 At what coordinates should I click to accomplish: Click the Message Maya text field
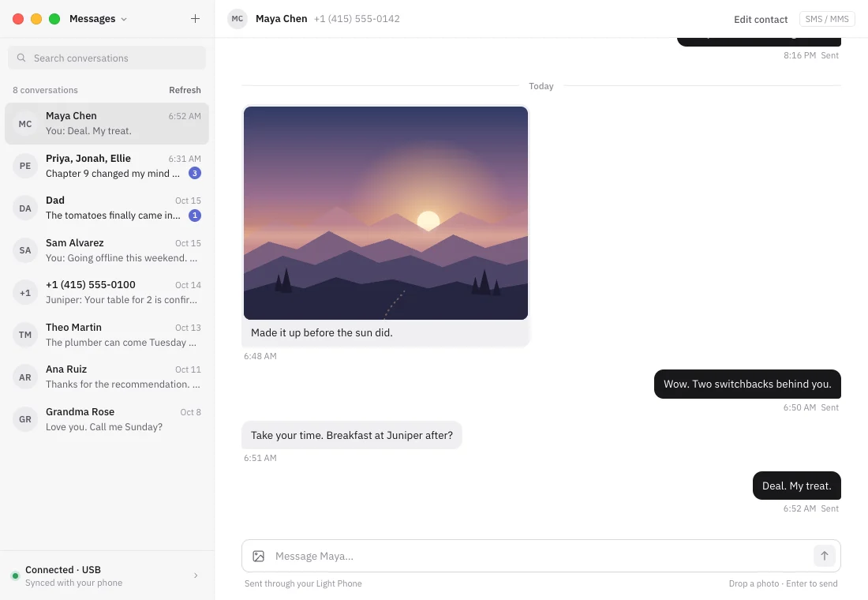pyautogui.click(x=540, y=557)
